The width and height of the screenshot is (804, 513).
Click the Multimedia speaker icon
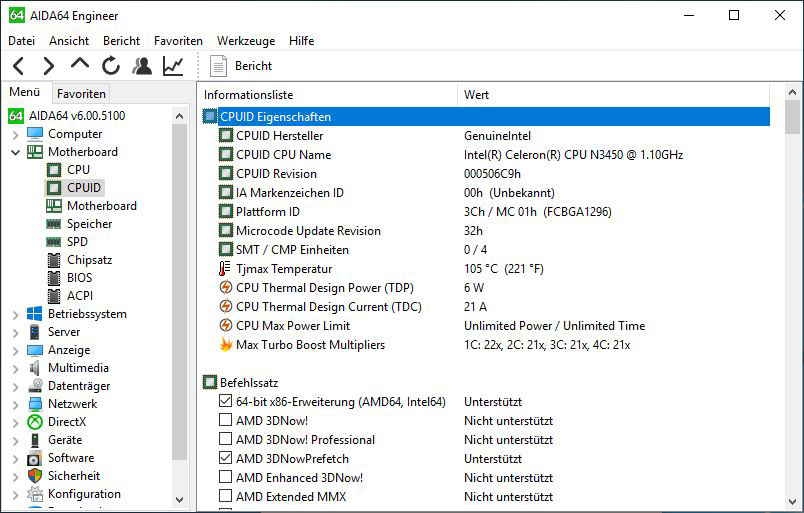34,368
